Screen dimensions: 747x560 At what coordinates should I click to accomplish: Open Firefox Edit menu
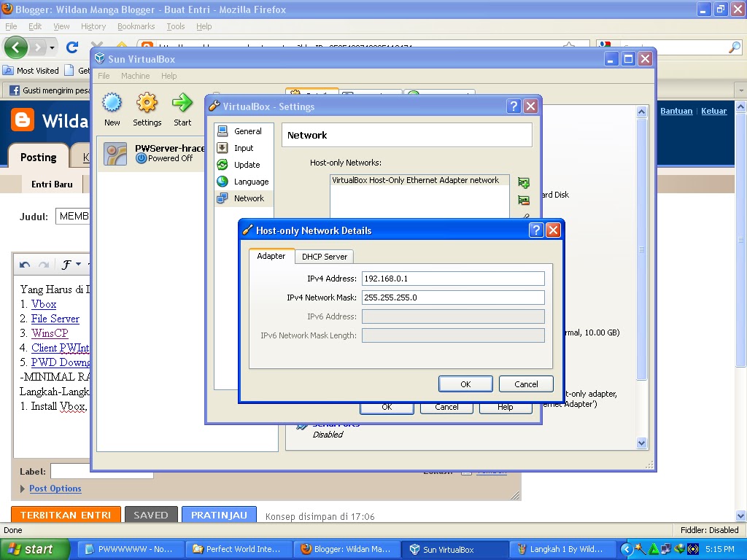coord(35,26)
